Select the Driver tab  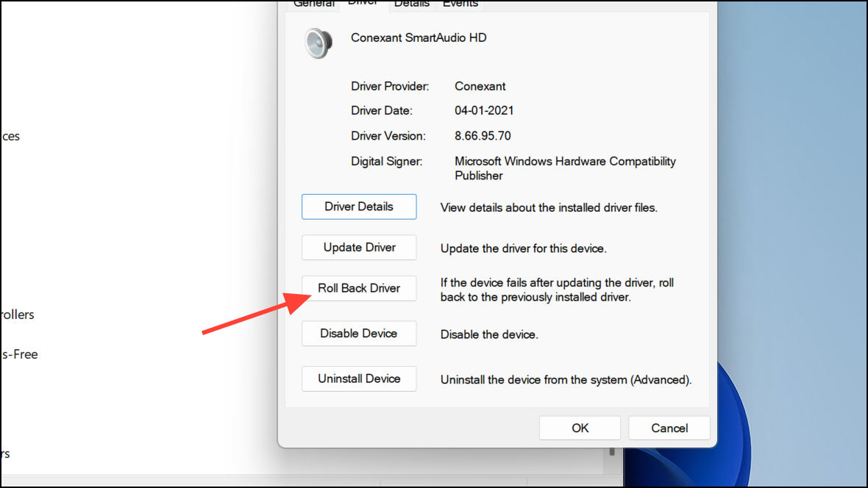pos(362,4)
